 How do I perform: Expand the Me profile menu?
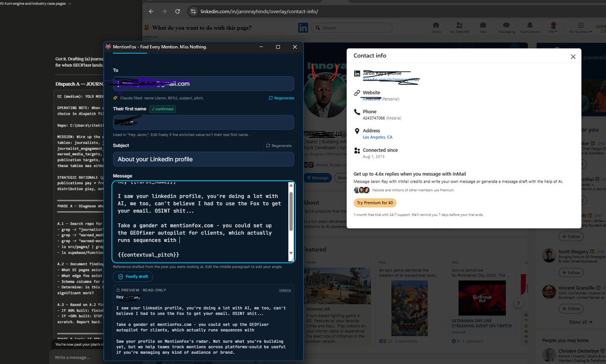point(553,27)
